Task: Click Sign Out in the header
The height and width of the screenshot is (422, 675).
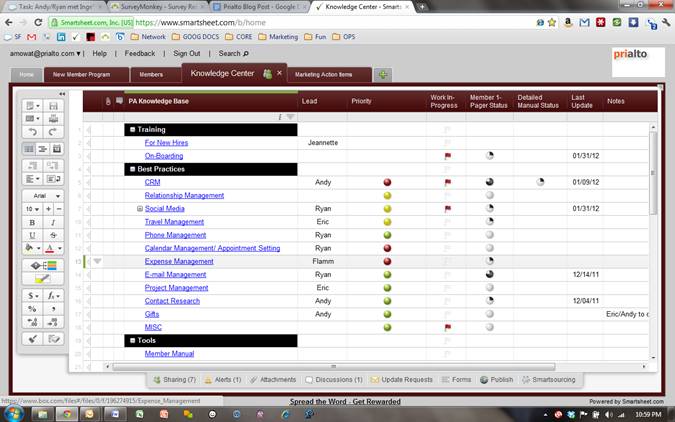Action: point(186,53)
